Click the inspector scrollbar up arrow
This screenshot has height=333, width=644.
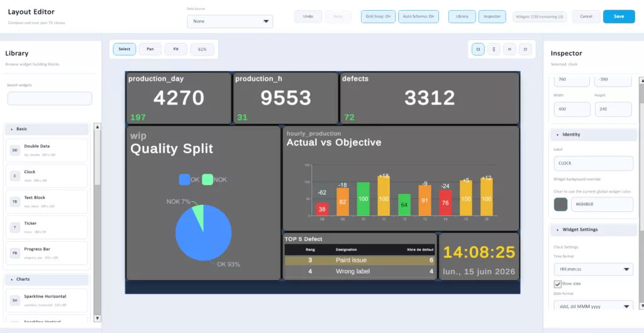(x=641, y=81)
